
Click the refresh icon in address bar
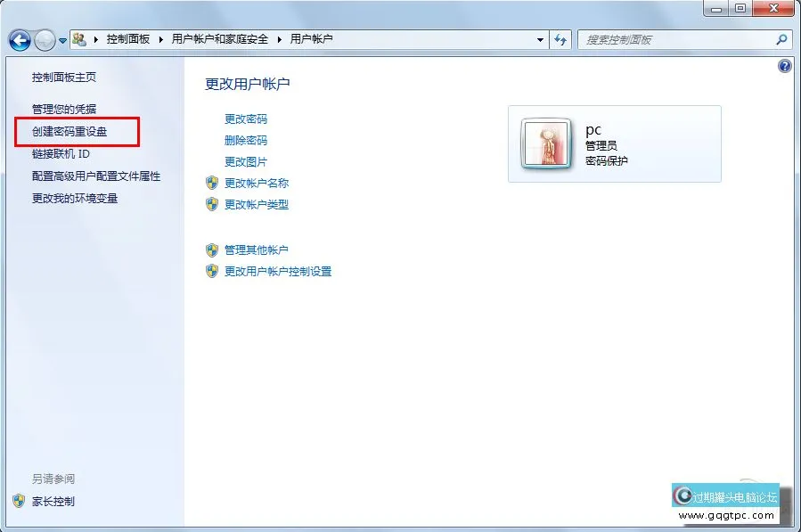click(560, 39)
